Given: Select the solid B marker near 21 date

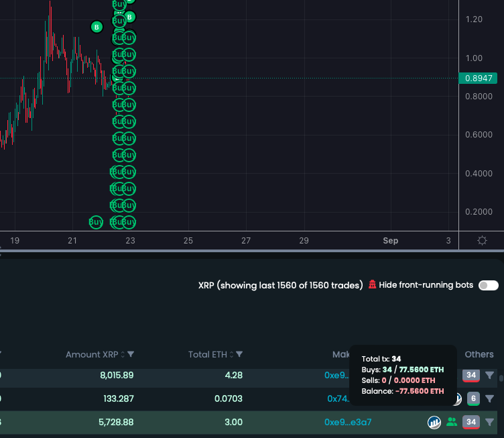Looking at the screenshot, I should [x=97, y=27].
